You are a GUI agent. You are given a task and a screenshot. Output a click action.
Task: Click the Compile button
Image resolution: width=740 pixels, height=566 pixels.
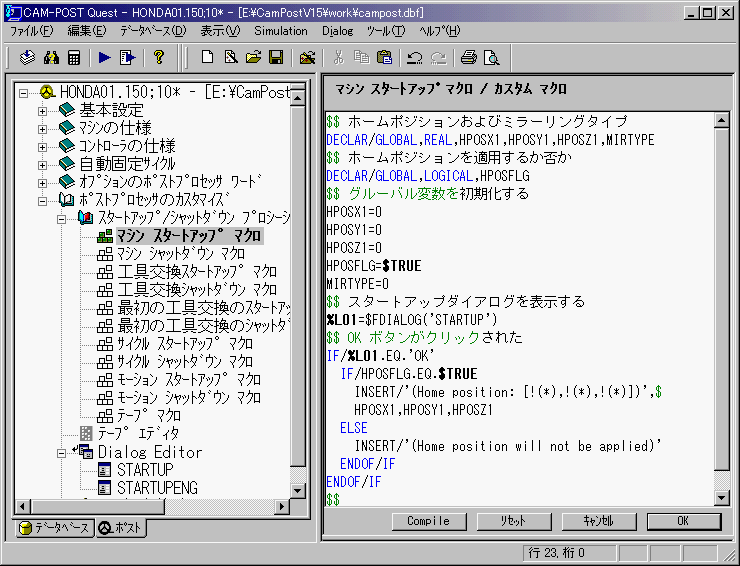coord(429,521)
